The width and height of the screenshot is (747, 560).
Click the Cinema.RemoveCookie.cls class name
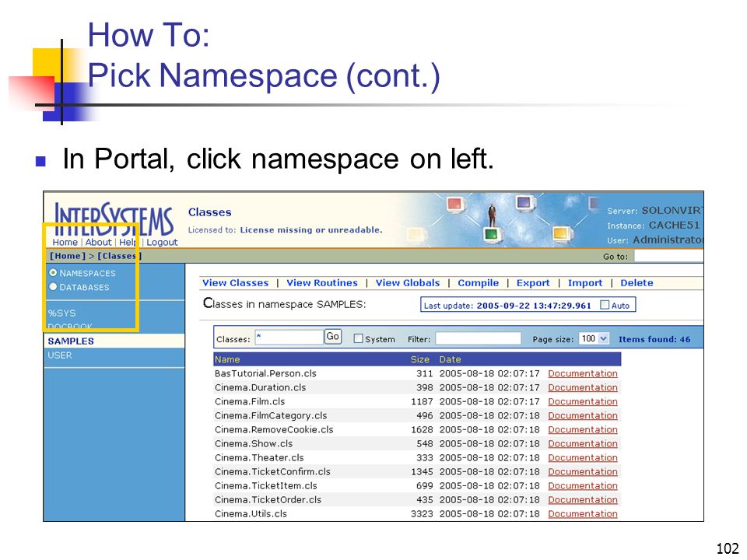[x=274, y=429]
